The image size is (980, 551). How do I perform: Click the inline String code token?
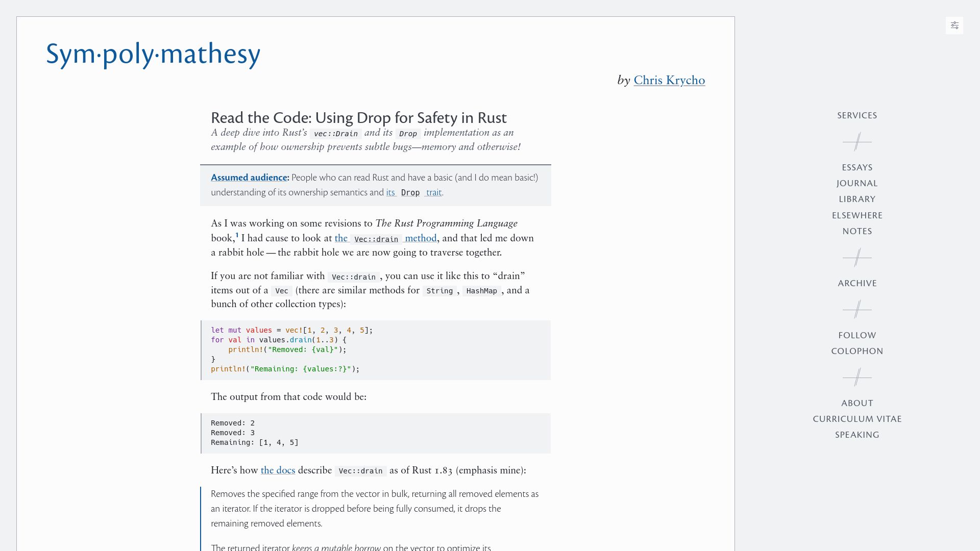coord(439,291)
